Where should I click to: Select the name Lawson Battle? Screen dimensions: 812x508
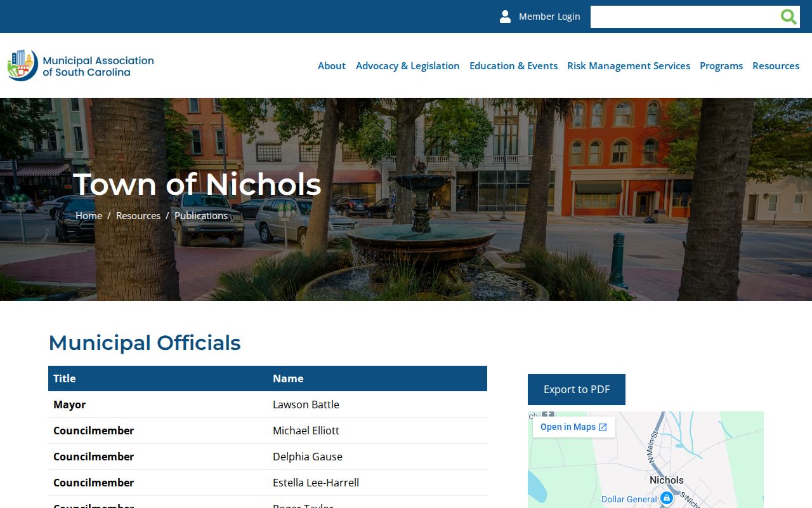pos(306,404)
